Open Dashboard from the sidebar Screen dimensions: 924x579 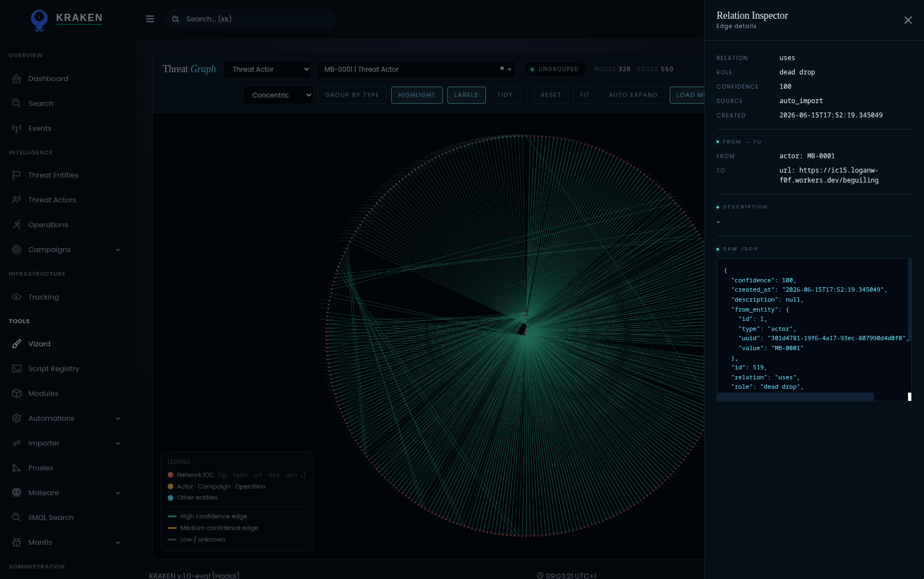pos(48,79)
